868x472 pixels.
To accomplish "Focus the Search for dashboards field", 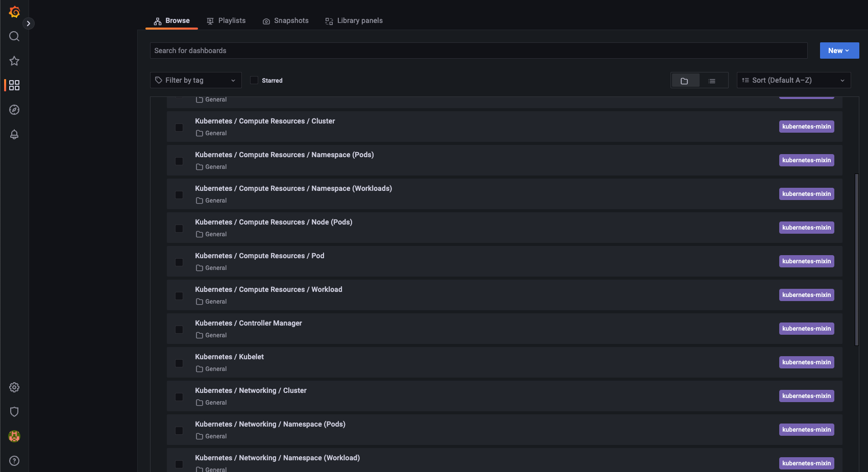I will click(x=479, y=51).
